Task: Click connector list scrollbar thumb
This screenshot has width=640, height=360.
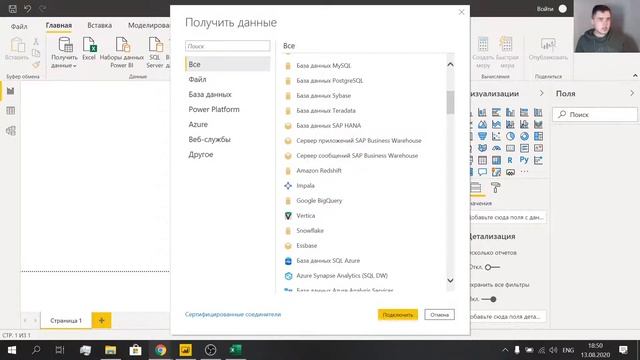Action: coord(450,102)
